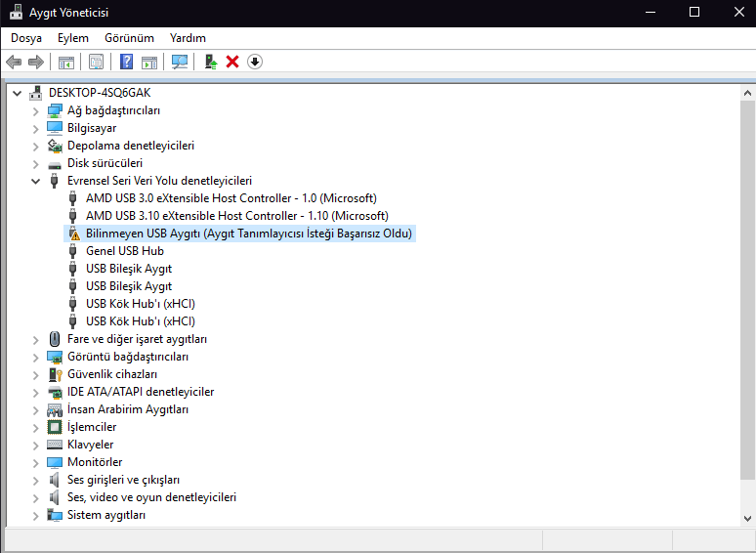Screen dimensions: 756x553
Task: Click the Klavyeler keyboard icon
Action: [x=55, y=445]
